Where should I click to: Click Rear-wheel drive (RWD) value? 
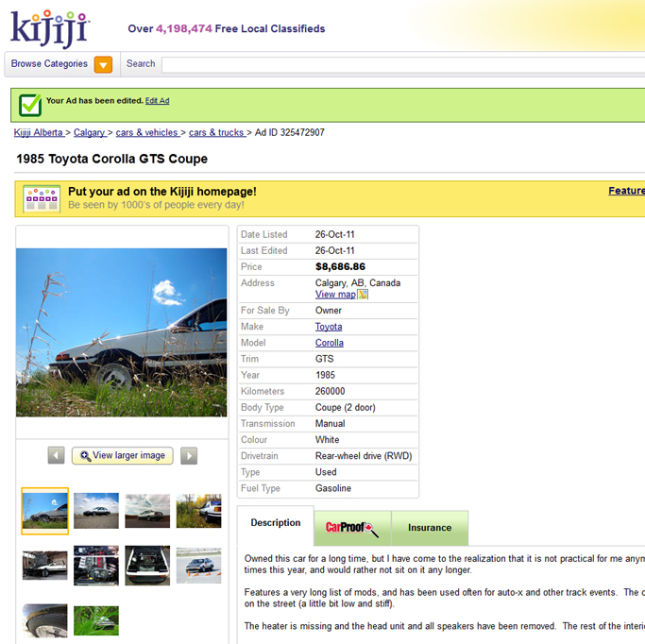[364, 456]
